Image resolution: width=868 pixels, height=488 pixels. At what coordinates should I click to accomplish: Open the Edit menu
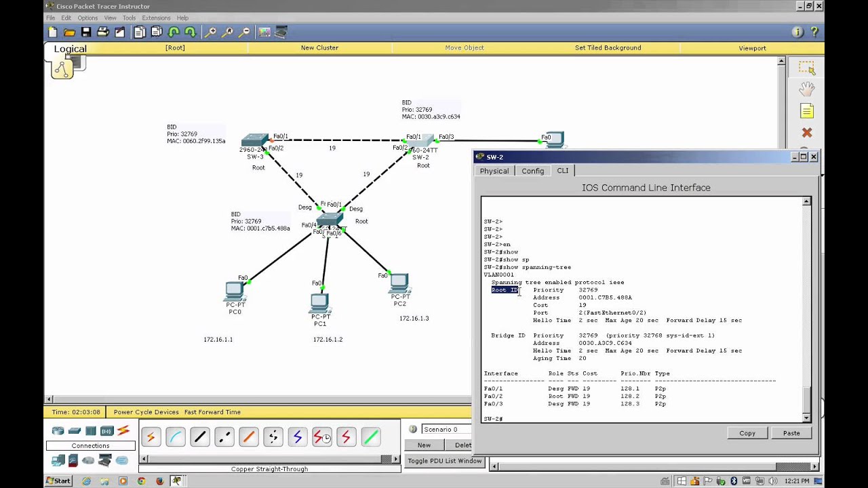click(66, 18)
